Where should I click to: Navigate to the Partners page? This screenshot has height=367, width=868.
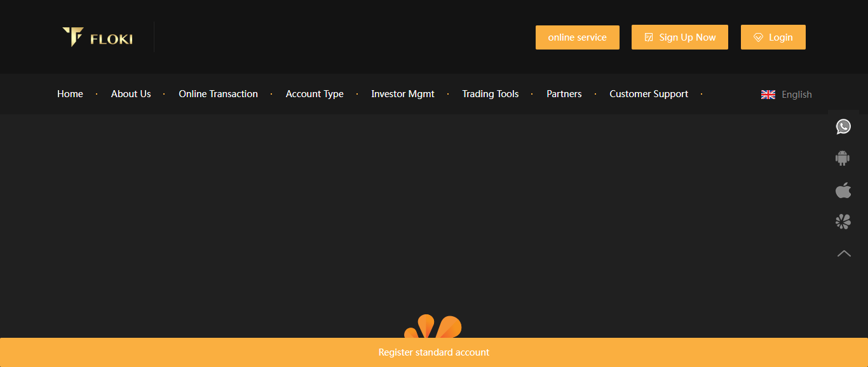click(x=564, y=94)
